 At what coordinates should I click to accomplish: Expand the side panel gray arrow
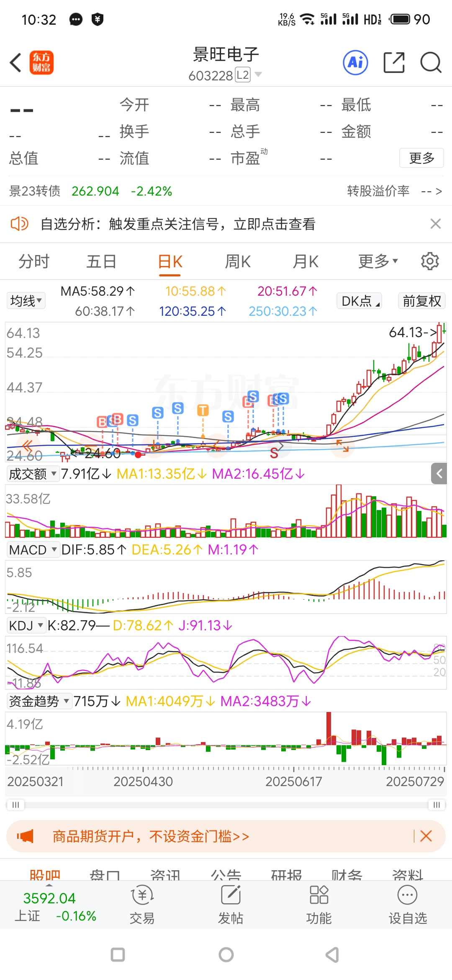tap(439, 474)
